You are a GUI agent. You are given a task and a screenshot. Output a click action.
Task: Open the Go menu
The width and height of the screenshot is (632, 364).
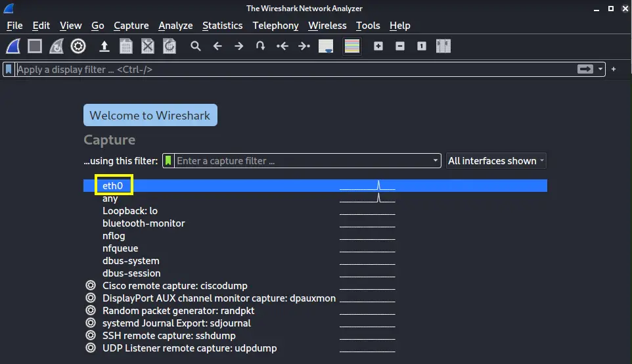click(x=97, y=26)
